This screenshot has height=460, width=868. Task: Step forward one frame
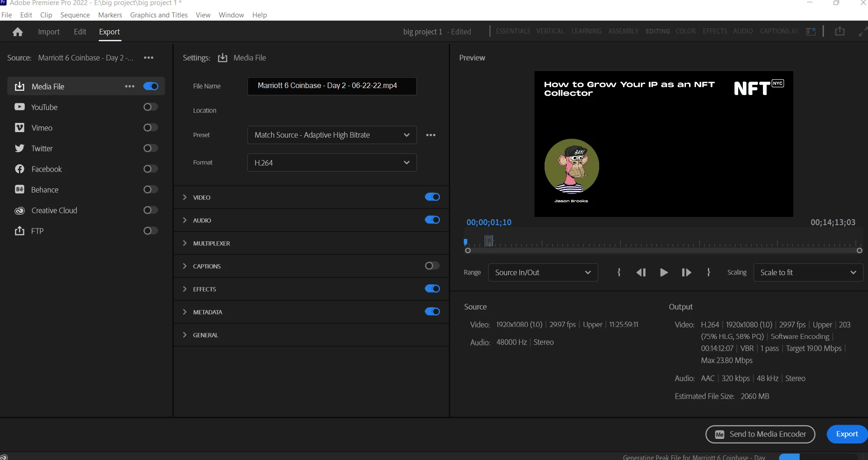click(x=686, y=272)
